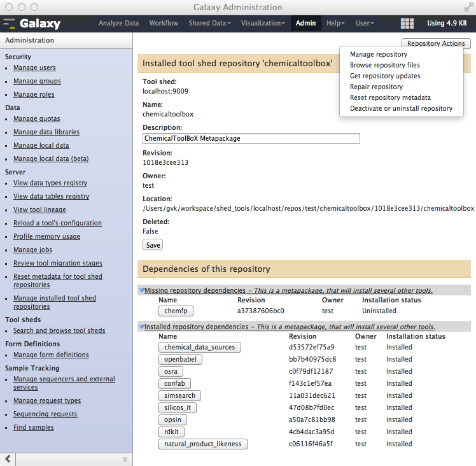This screenshot has width=476, height=466.
Task: Click the openbabel dependency button
Action: 180,359
